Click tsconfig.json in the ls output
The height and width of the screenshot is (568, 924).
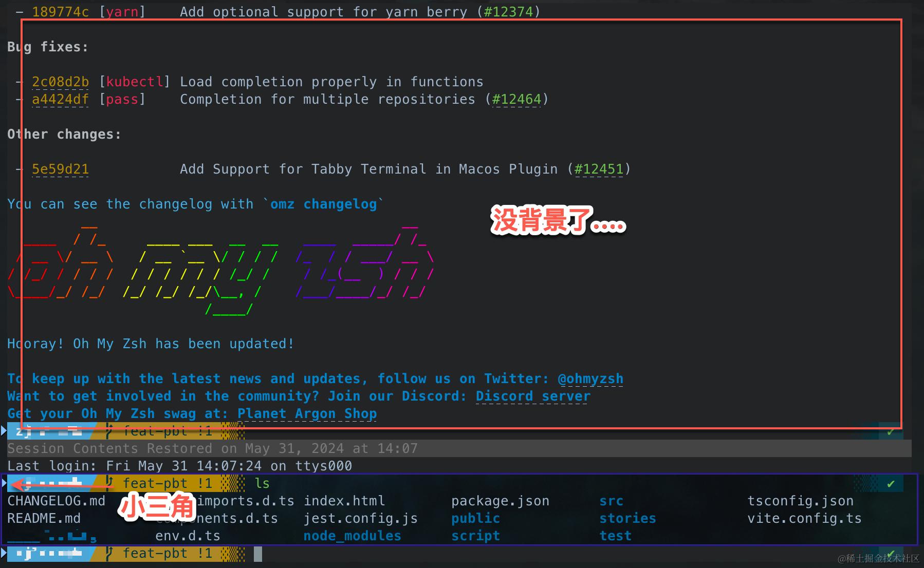[800, 501]
